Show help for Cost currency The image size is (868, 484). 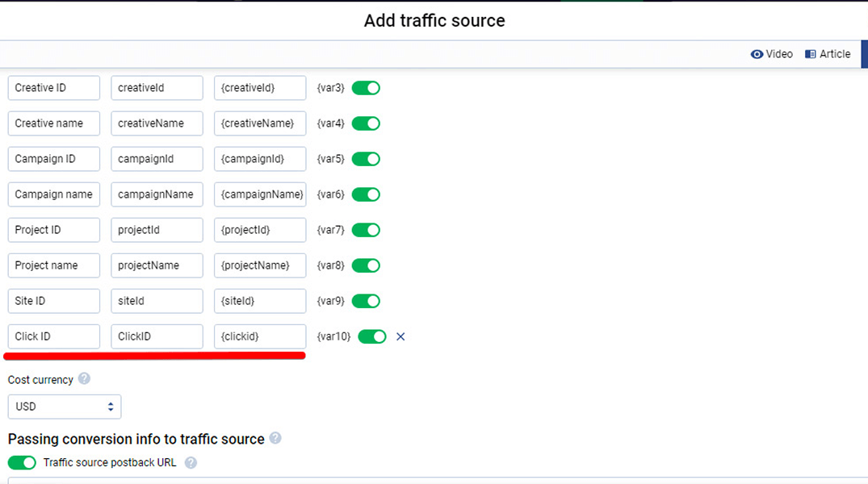(84, 379)
